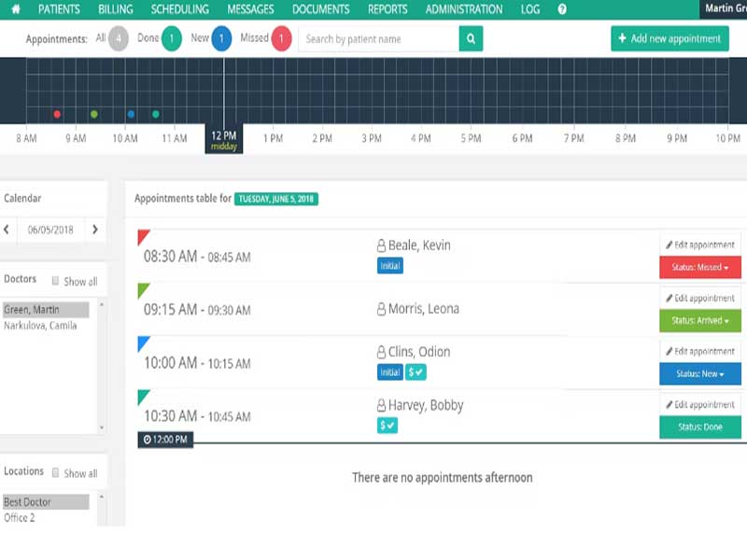Click the red dot on timeline
Screen dimensions: 747x560
(x=57, y=114)
